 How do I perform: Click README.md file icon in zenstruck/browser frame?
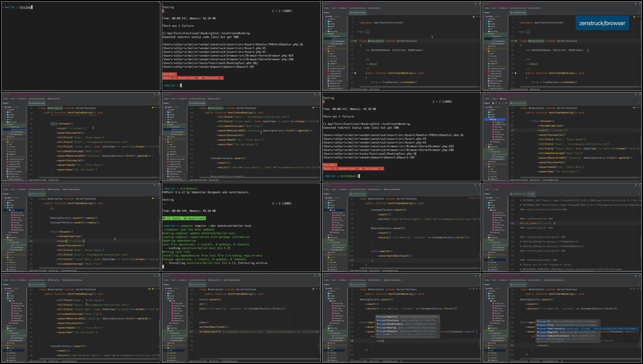pyautogui.click(x=489, y=83)
